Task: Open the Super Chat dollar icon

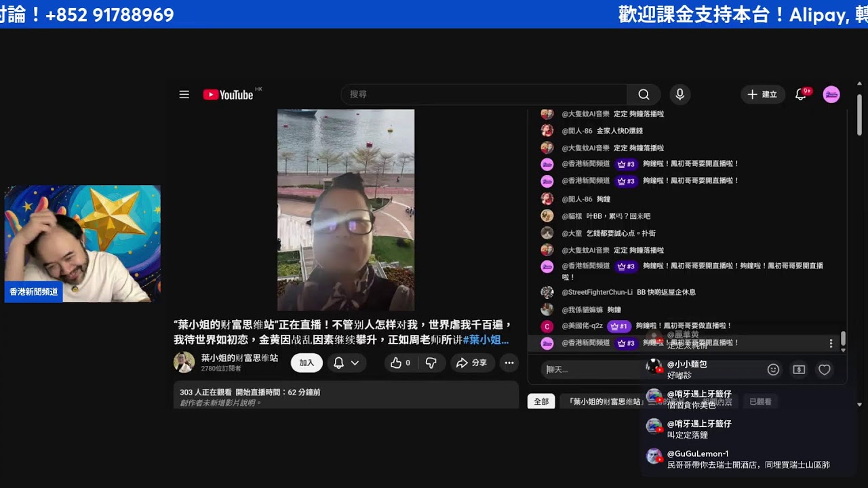Action: click(799, 369)
